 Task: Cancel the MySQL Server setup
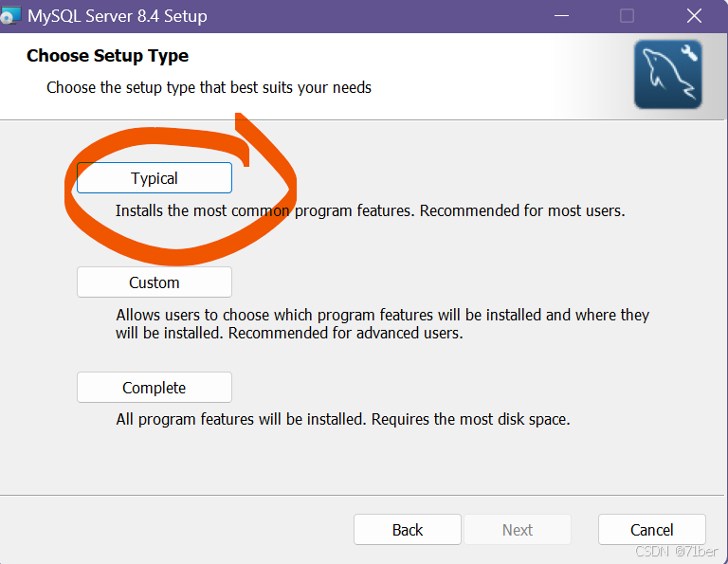pyautogui.click(x=652, y=530)
